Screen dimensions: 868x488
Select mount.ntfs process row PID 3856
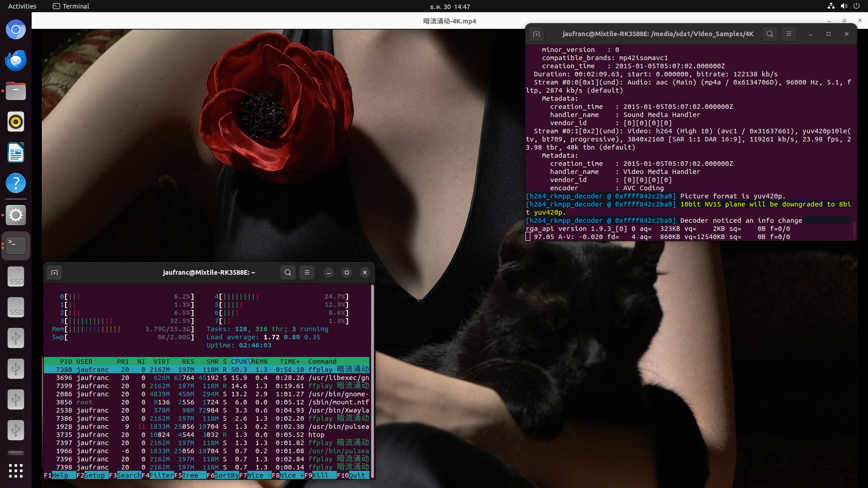click(x=207, y=402)
